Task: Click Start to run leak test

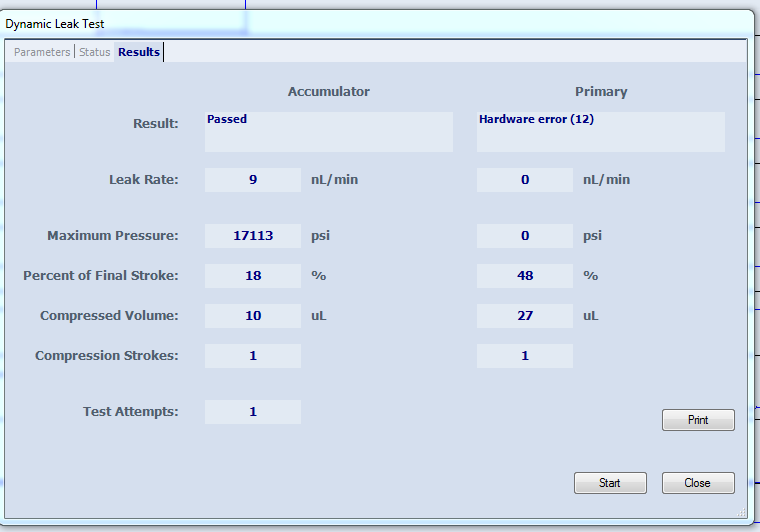Action: point(610,483)
